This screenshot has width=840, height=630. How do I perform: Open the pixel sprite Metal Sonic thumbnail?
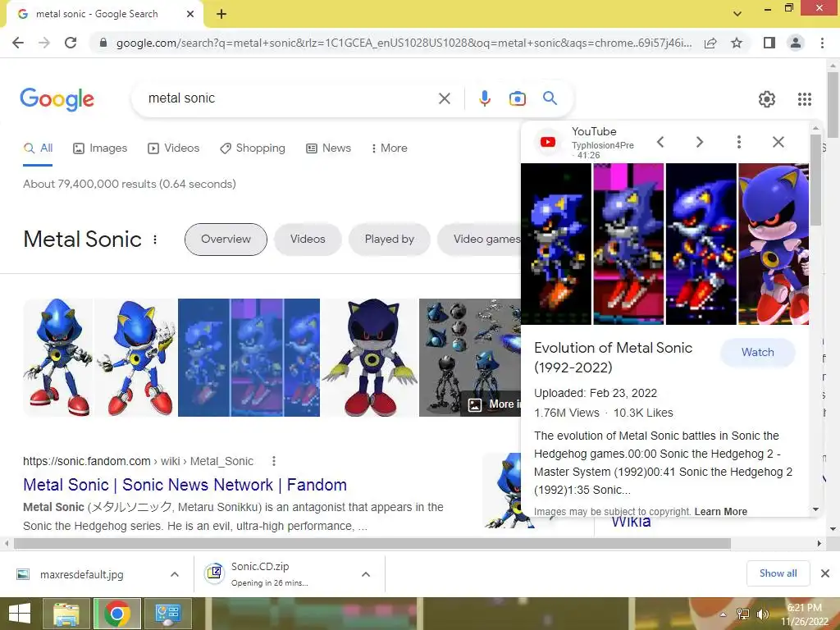pos(249,358)
